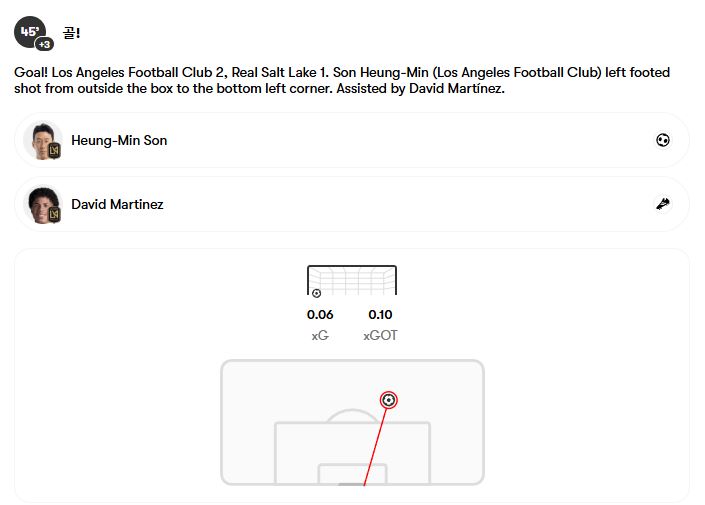Click the 골! goal heading
705x505 pixels.
tap(71, 34)
